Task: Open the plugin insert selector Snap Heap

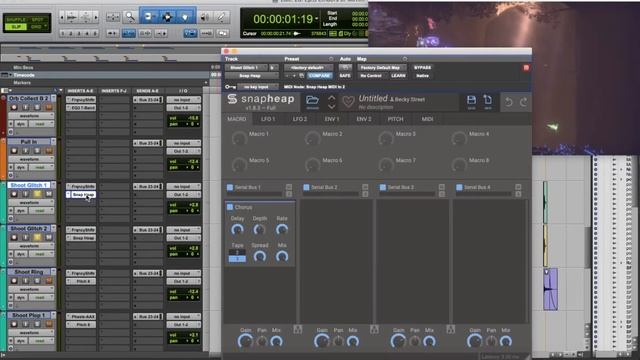Action: pos(251,76)
